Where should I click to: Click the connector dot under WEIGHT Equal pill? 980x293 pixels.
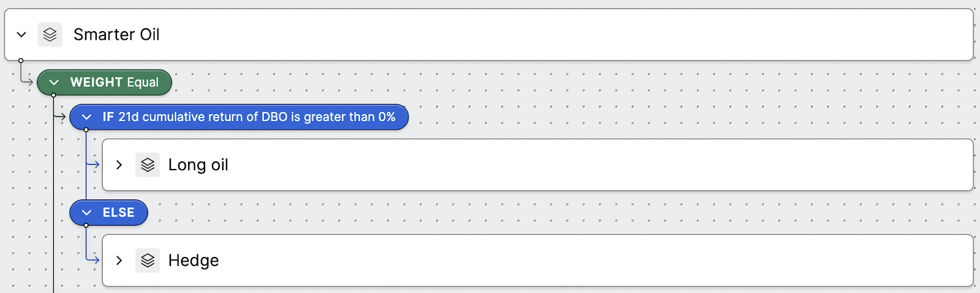click(x=54, y=95)
